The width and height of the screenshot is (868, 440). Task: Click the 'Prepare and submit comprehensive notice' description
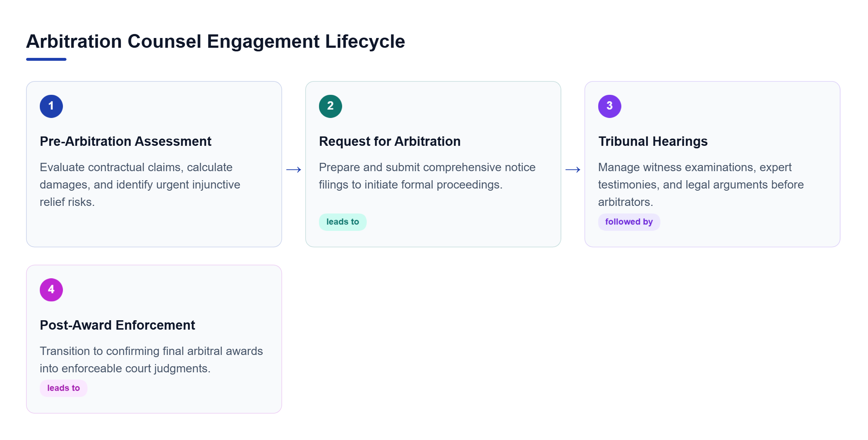(x=427, y=176)
